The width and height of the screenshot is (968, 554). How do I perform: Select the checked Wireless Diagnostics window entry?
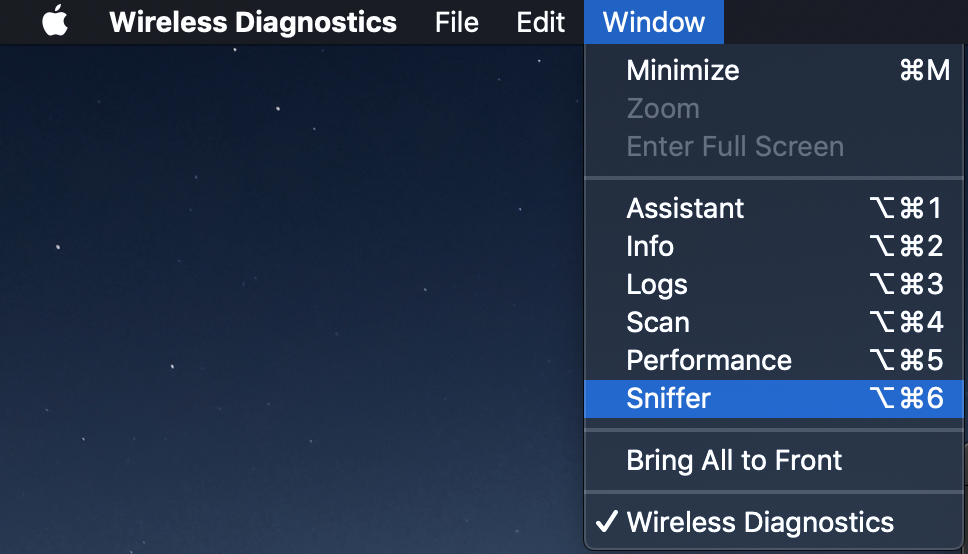tap(760, 522)
